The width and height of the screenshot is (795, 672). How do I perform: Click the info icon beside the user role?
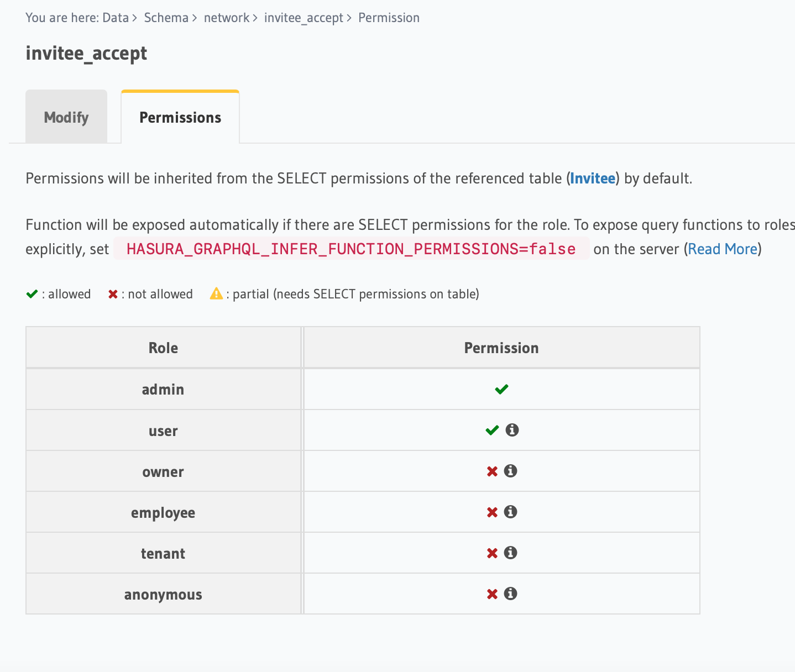click(511, 430)
